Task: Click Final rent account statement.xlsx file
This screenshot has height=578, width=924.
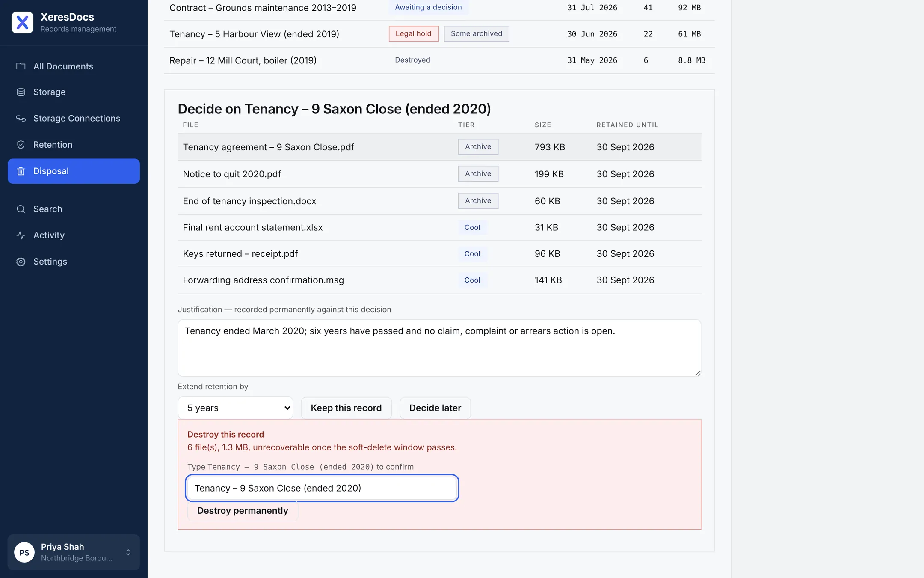Action: pos(252,228)
